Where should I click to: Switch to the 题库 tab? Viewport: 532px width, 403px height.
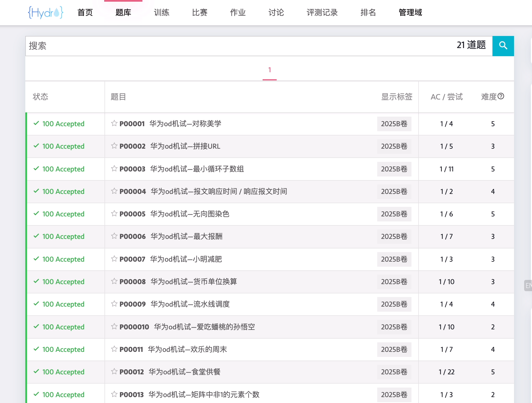123,12
